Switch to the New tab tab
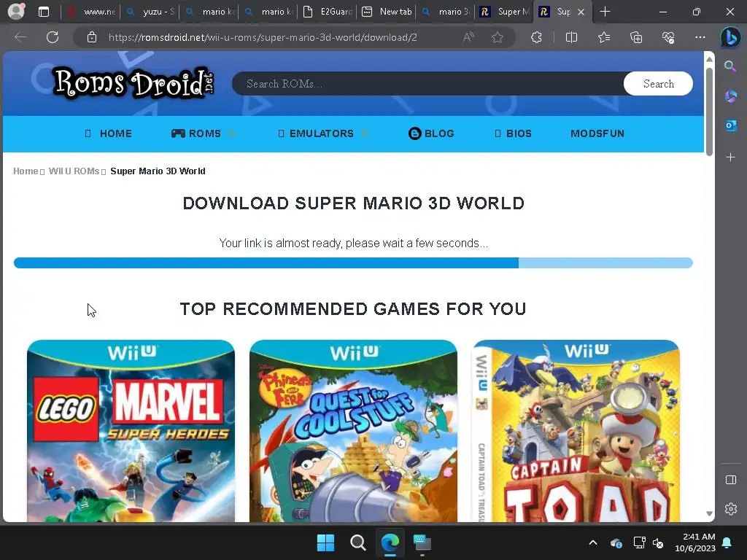Image resolution: width=747 pixels, height=560 pixels. coord(387,12)
